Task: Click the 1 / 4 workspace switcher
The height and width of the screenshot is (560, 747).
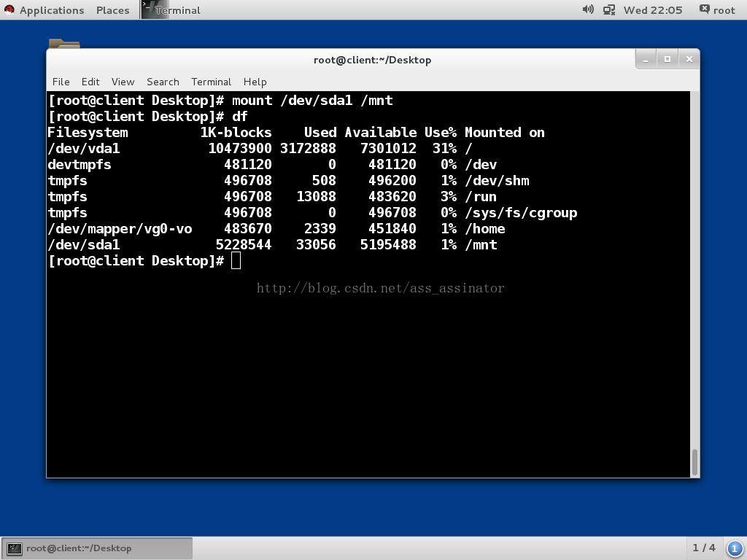Action: pyautogui.click(x=704, y=548)
